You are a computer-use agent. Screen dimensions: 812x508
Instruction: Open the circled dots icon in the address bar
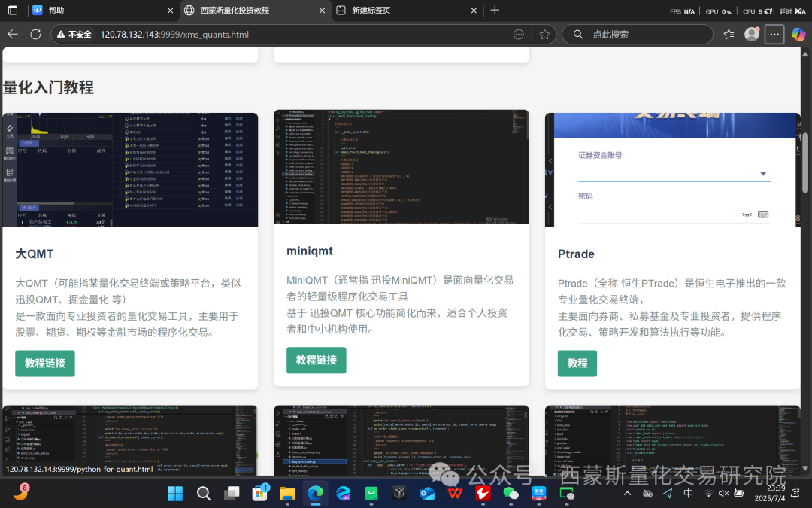(518, 34)
